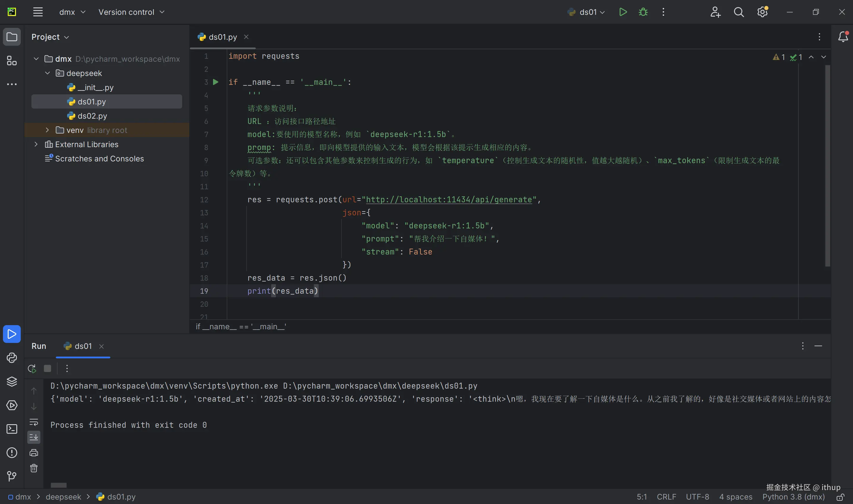The height and width of the screenshot is (504, 853).
Task: Open the Python Console tool window
Action: (x=12, y=358)
